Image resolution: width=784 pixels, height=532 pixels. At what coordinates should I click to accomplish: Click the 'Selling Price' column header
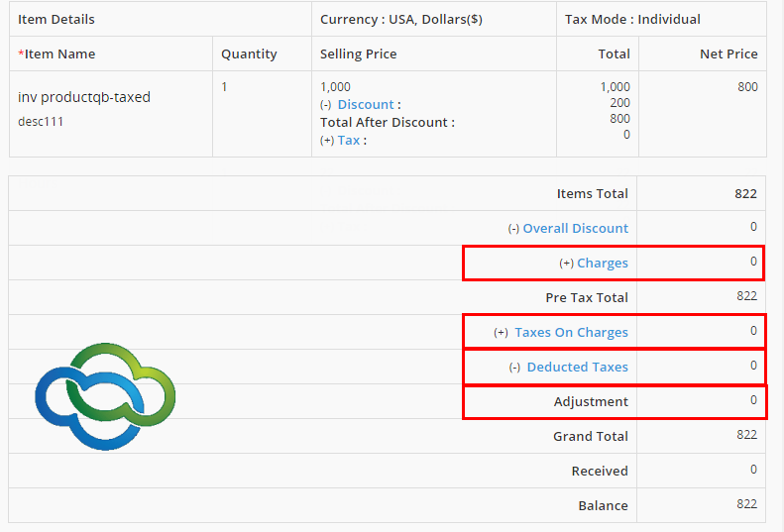[x=359, y=54]
